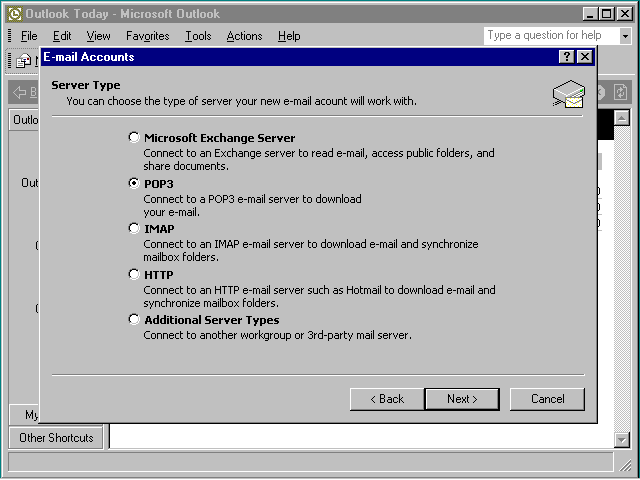Click the refresh icon on Outlook toolbar
Screen dimensions: 640x480
click(620, 92)
